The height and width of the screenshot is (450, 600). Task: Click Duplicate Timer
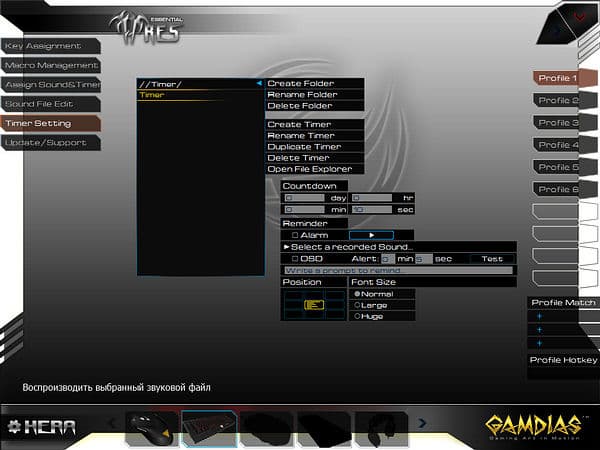pos(315,147)
